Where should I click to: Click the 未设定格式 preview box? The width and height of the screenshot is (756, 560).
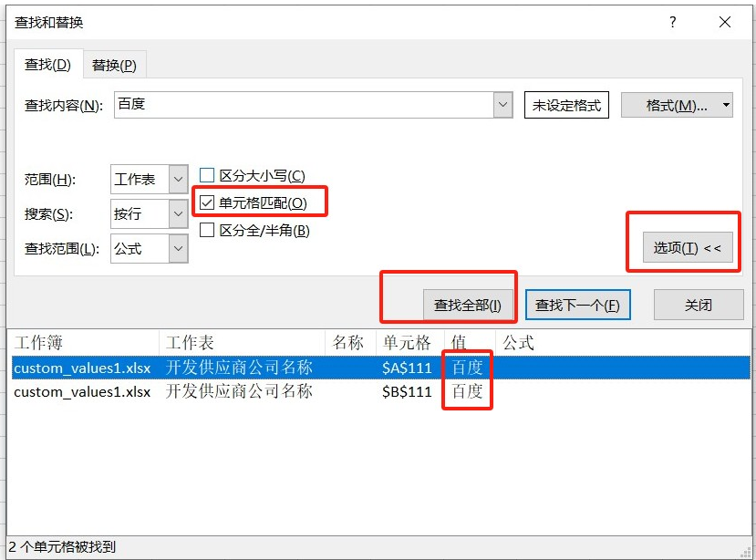point(566,105)
